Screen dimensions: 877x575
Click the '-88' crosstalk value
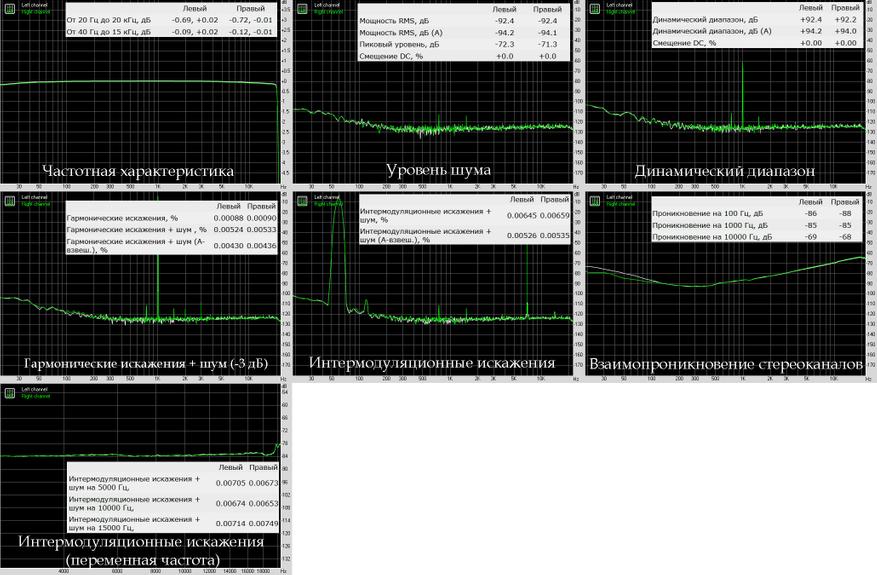(x=845, y=214)
